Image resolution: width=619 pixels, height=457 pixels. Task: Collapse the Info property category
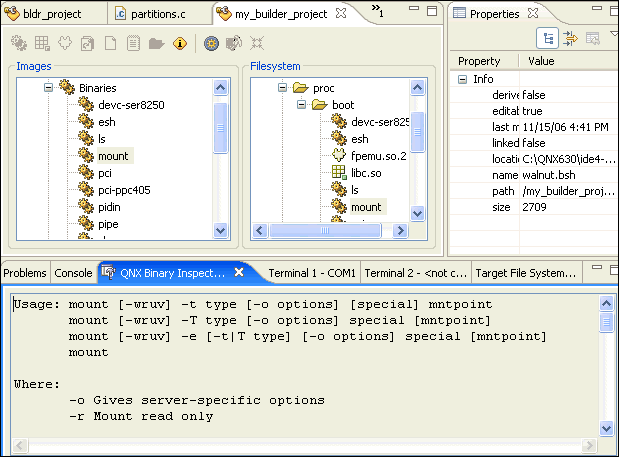click(x=463, y=79)
